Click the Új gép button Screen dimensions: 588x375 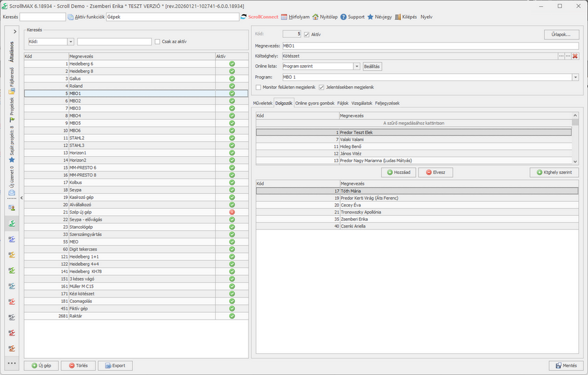41,366
